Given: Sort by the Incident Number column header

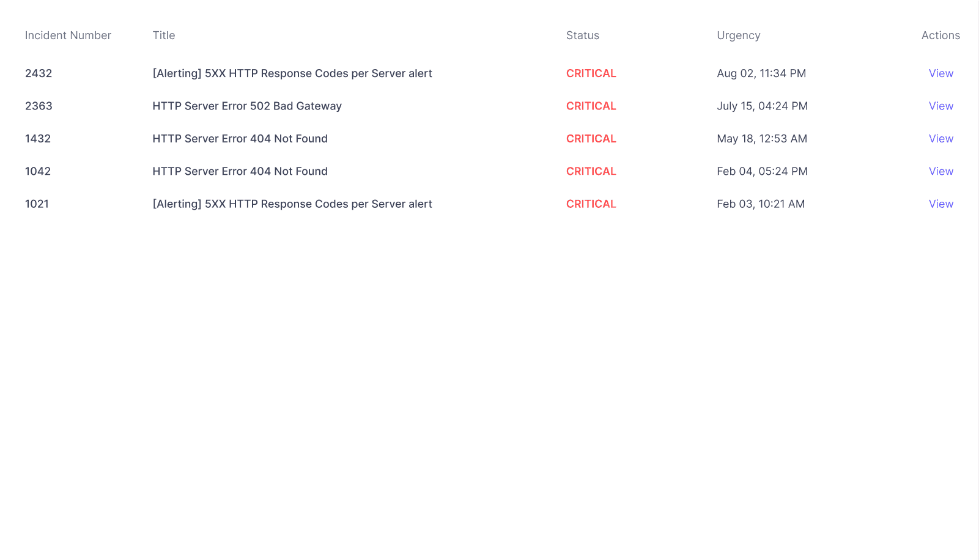Looking at the screenshot, I should point(68,35).
